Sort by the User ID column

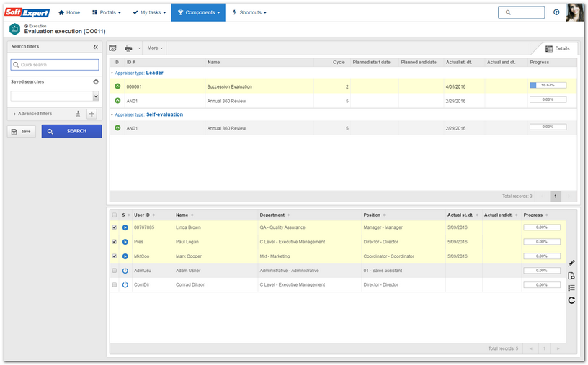(144, 215)
